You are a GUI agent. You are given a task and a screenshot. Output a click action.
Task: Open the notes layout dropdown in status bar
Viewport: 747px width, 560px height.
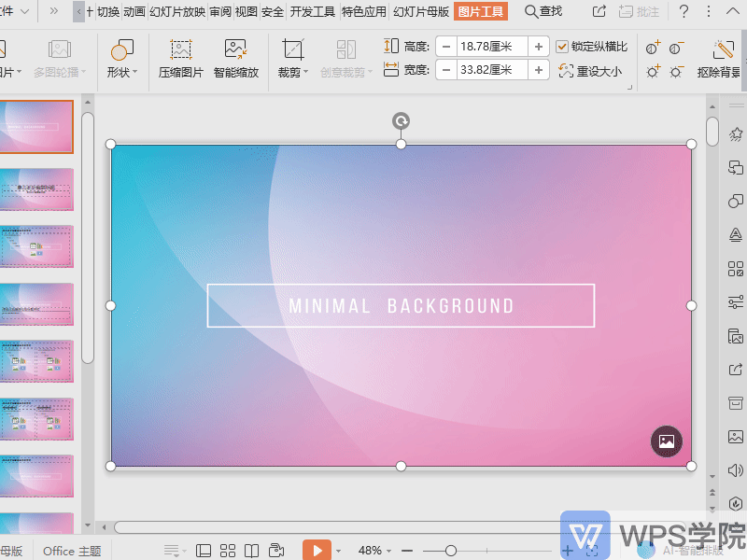point(174,551)
